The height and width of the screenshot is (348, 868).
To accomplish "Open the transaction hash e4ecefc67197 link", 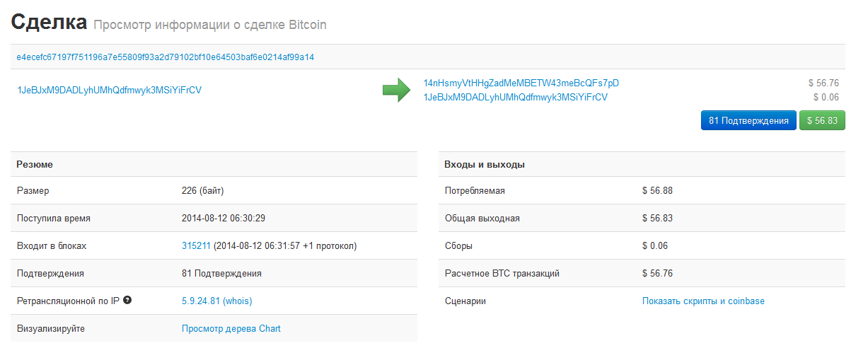I will point(166,57).
